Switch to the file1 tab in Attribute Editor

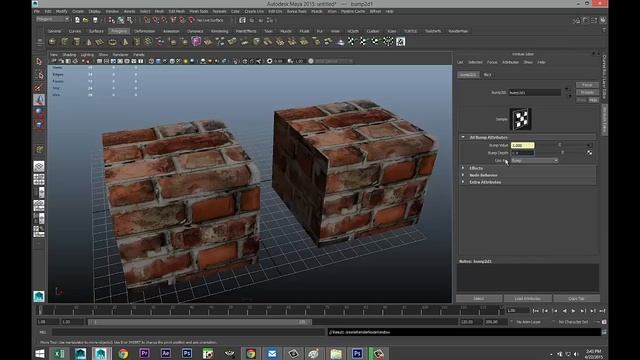click(x=487, y=75)
